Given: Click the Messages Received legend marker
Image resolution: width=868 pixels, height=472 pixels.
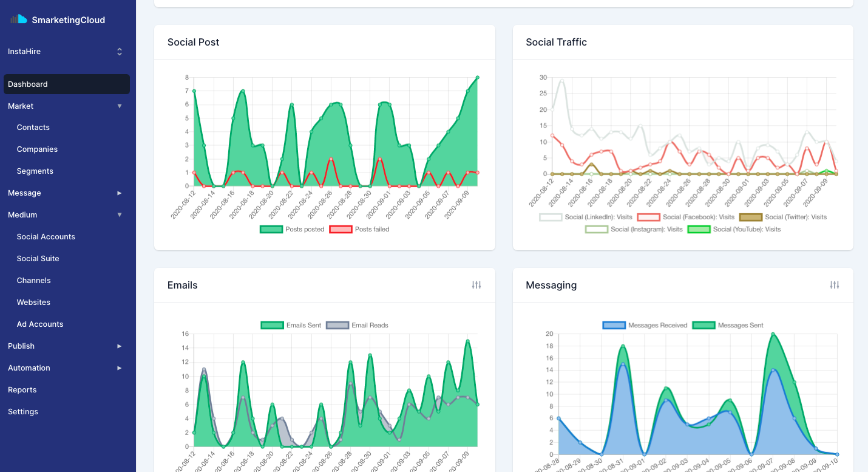Looking at the screenshot, I should coord(615,325).
